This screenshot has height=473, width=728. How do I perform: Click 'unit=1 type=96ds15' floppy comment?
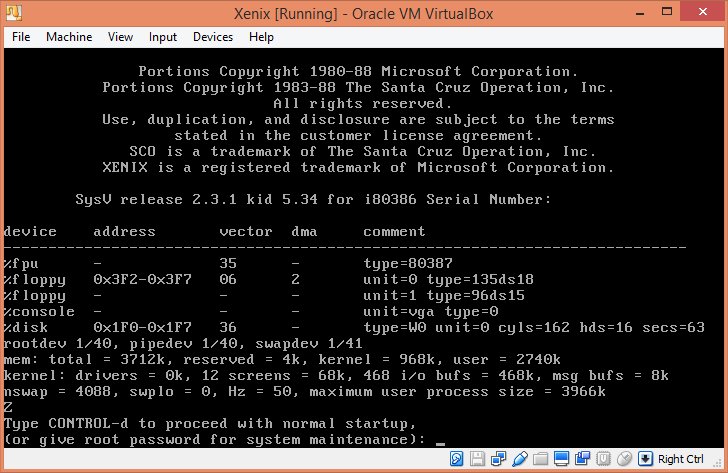(444, 295)
